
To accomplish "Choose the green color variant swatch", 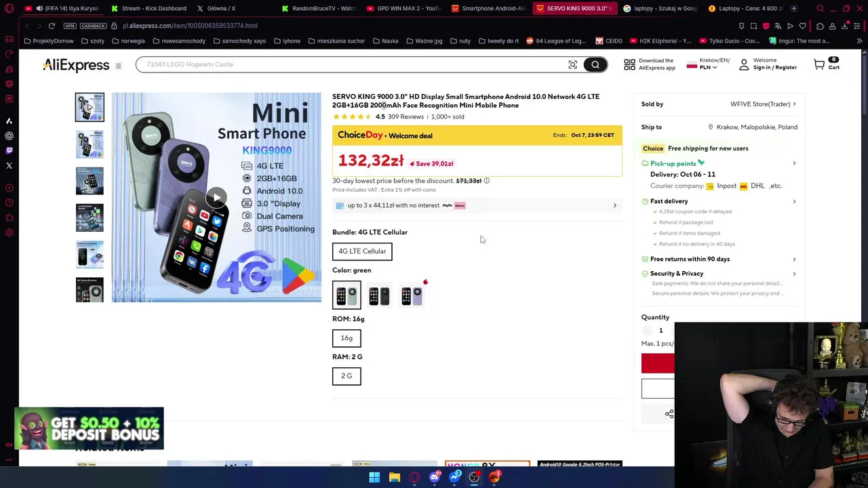I will click(x=347, y=296).
